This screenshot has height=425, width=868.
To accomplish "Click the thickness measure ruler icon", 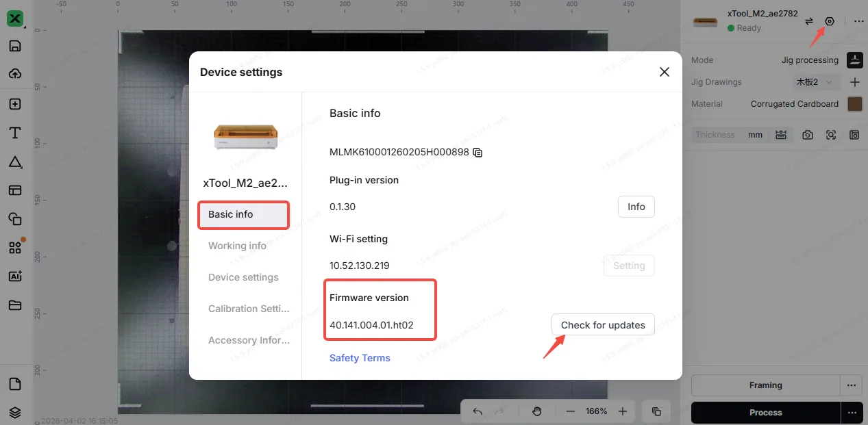I will coord(780,135).
